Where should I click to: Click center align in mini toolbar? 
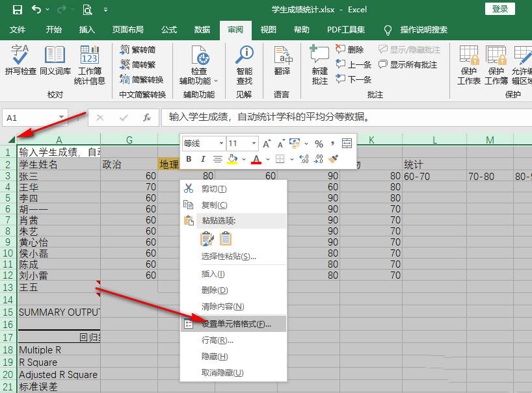tap(217, 159)
